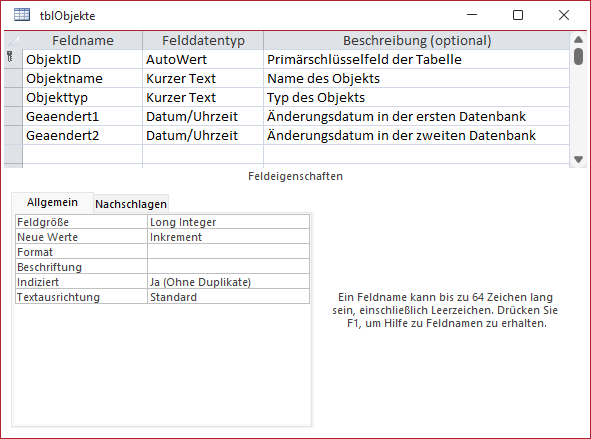Click Indiziert value Ja (Ohne Duplikate)
Image resolution: width=591 pixels, height=439 pixels.
228,282
